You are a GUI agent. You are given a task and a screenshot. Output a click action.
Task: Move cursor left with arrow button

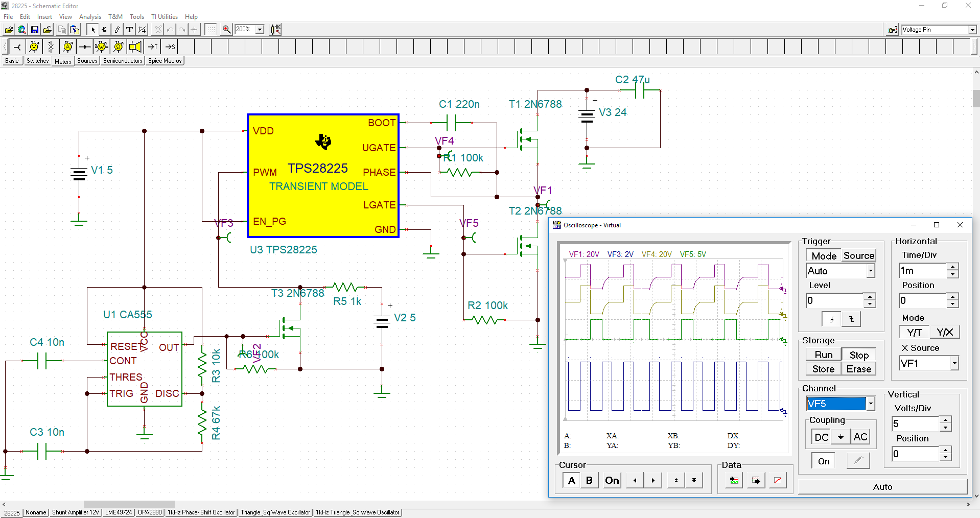click(635, 480)
